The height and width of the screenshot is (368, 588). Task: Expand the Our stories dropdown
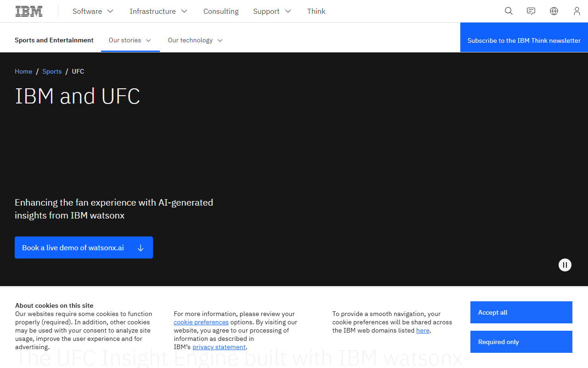pyautogui.click(x=130, y=40)
